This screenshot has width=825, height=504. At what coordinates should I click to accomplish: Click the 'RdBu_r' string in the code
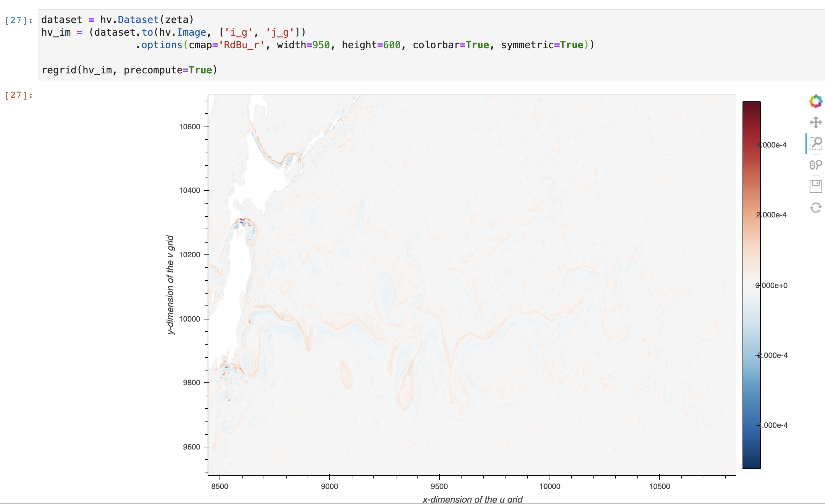pos(242,45)
